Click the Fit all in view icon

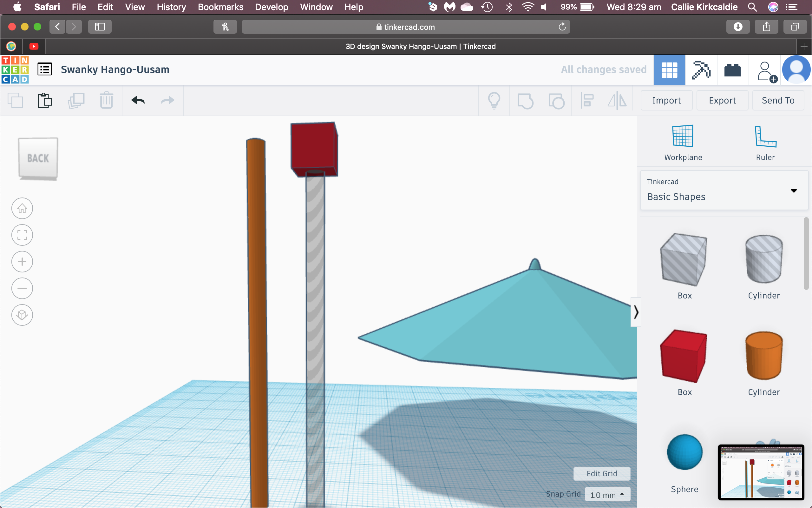coord(22,235)
